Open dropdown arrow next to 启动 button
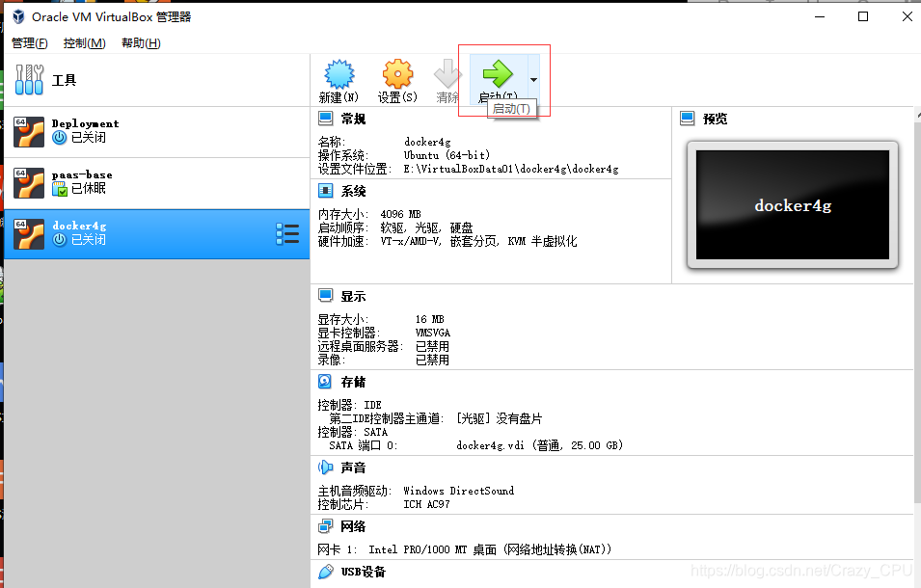The image size is (921, 588). 533,80
